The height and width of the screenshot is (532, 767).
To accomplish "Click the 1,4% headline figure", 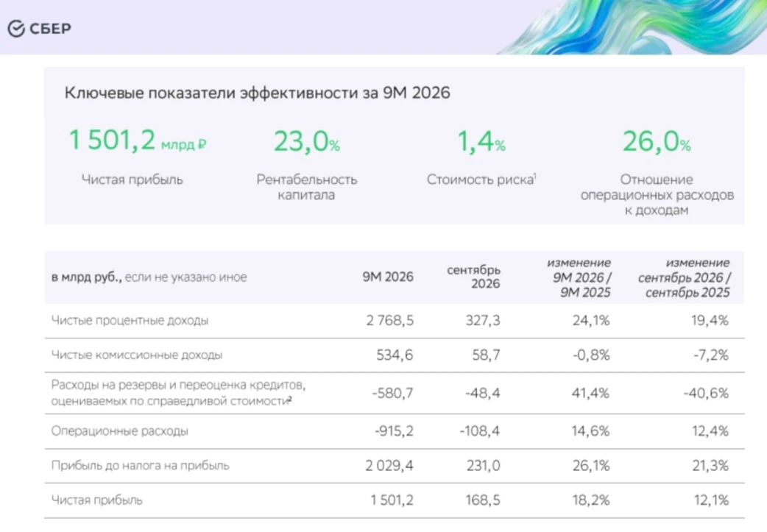I will 481,142.
